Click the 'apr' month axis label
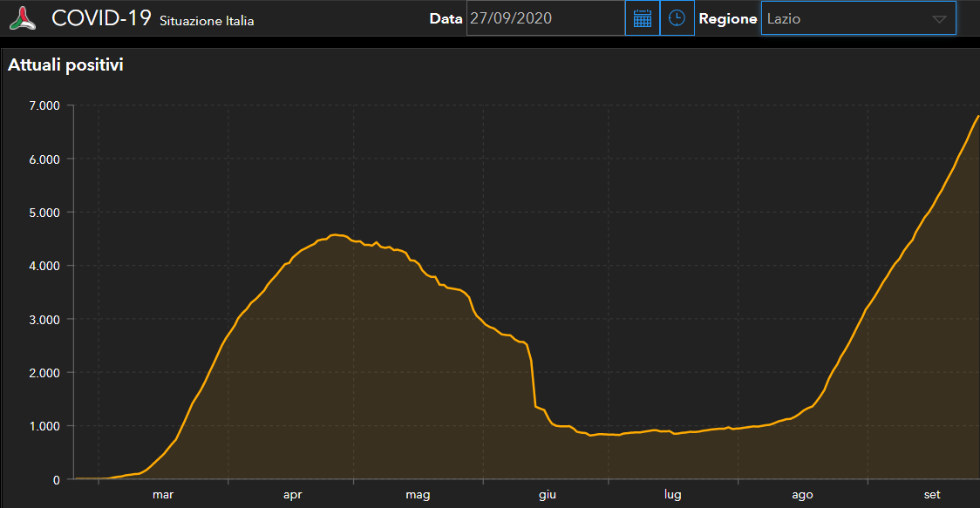 click(x=292, y=495)
